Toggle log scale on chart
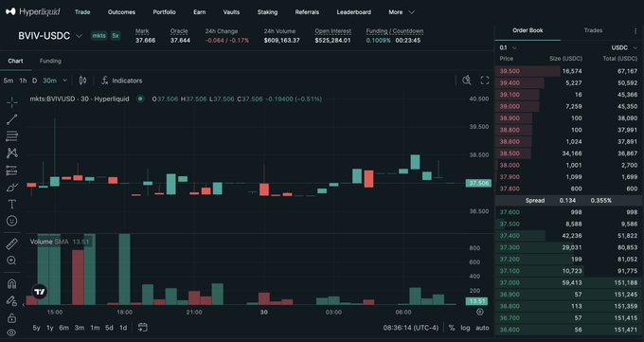644x342 pixels. pos(465,328)
